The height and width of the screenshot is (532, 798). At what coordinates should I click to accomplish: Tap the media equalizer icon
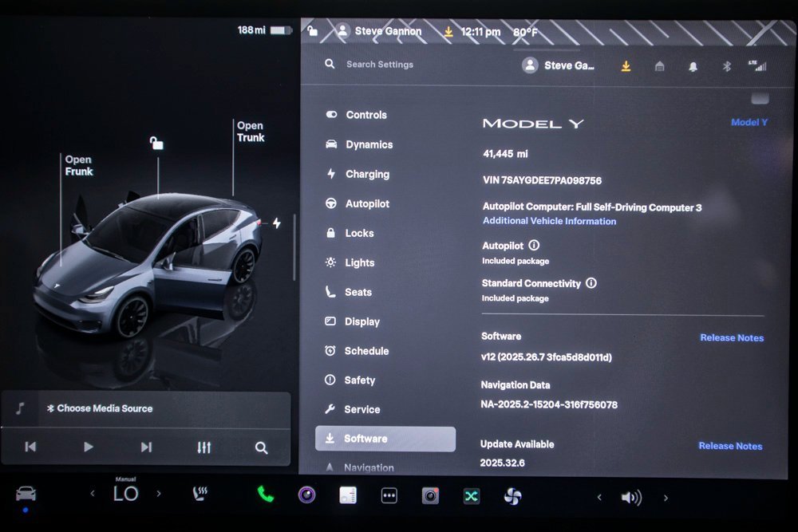[x=203, y=447]
